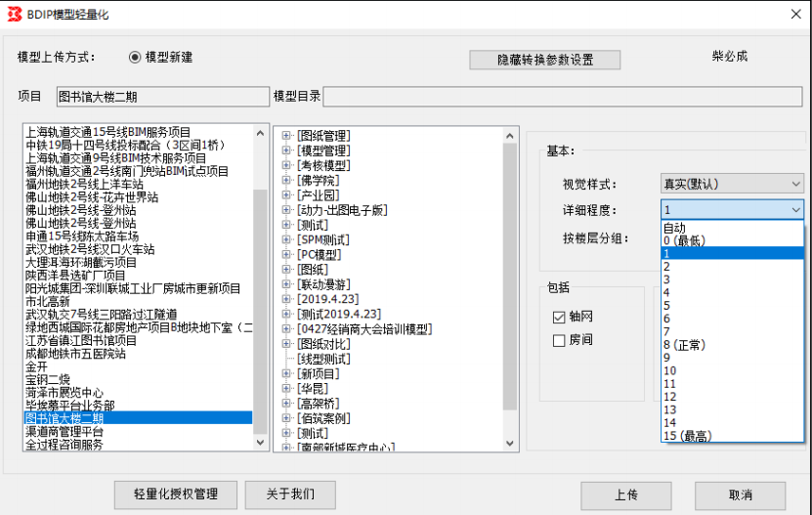Viewport: 812px width, 515px height.
Task: Check the 房间 checkbox
Action: (x=559, y=340)
